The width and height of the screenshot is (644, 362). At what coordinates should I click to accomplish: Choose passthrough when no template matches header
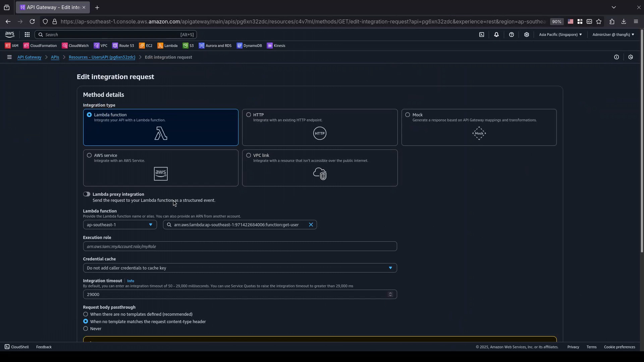86,321
